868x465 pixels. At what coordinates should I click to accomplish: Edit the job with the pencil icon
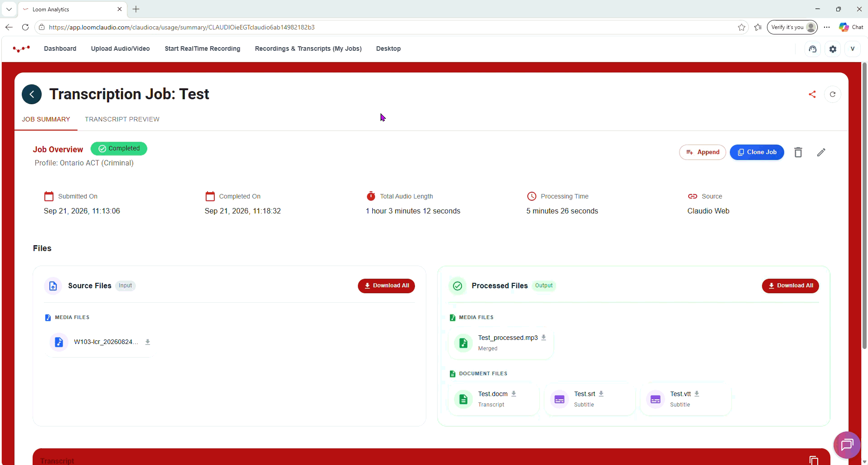tap(821, 152)
